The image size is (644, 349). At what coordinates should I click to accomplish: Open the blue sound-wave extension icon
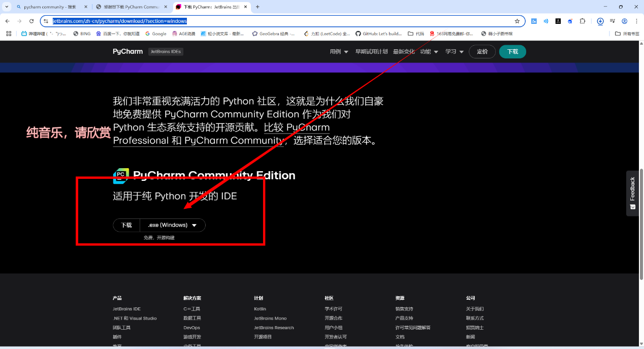[546, 21]
